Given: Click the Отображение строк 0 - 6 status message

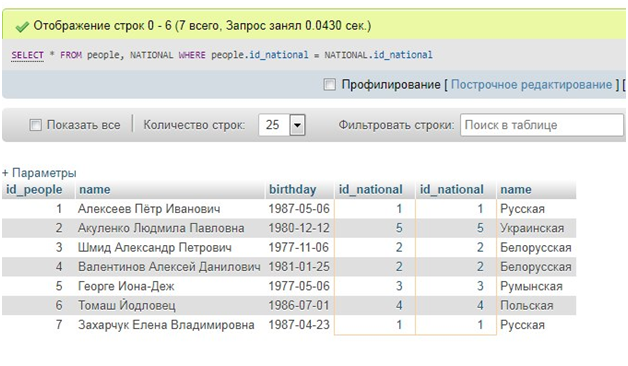Looking at the screenshot, I should point(202,26).
